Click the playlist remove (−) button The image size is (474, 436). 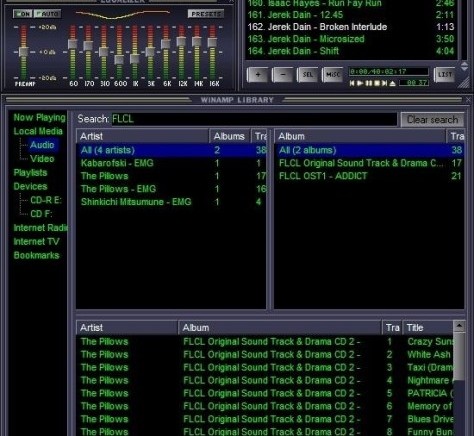coord(283,75)
